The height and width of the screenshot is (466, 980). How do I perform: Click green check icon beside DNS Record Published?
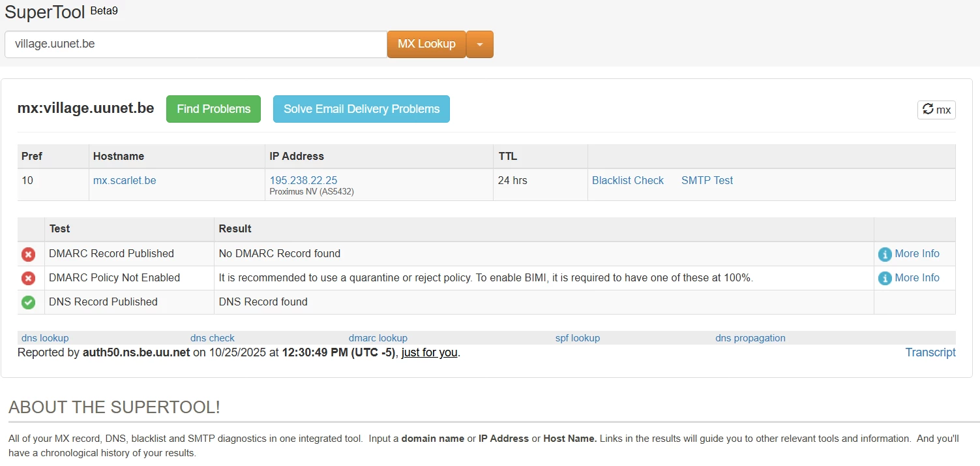(x=28, y=302)
